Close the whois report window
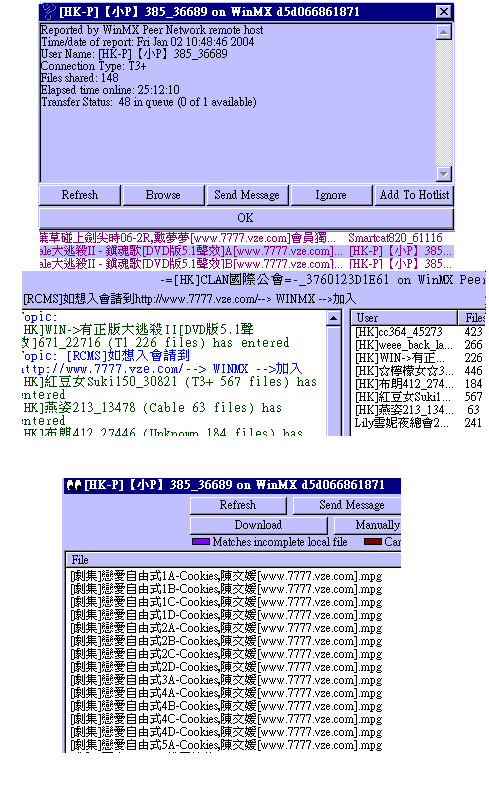Image resolution: width=489 pixels, height=800 pixels. [x=444, y=11]
